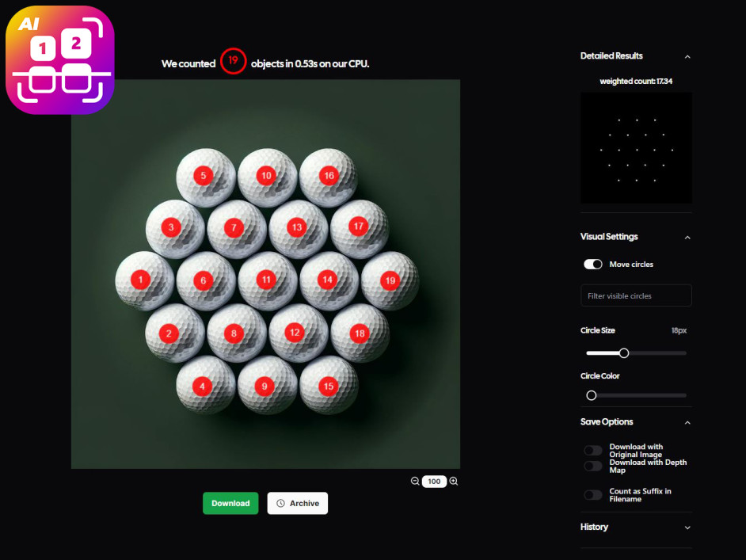Image resolution: width=746 pixels, height=560 pixels.
Task: Enable Count as Suffix in Filename
Action: tap(593, 495)
